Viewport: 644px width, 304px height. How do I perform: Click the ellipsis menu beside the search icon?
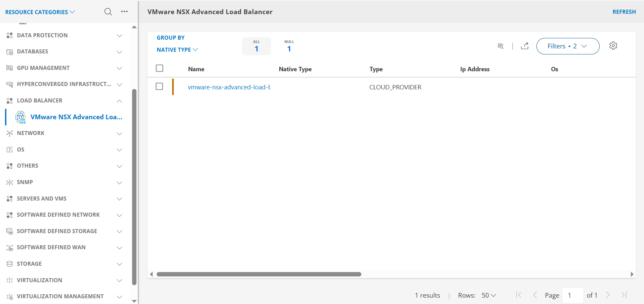(x=124, y=11)
